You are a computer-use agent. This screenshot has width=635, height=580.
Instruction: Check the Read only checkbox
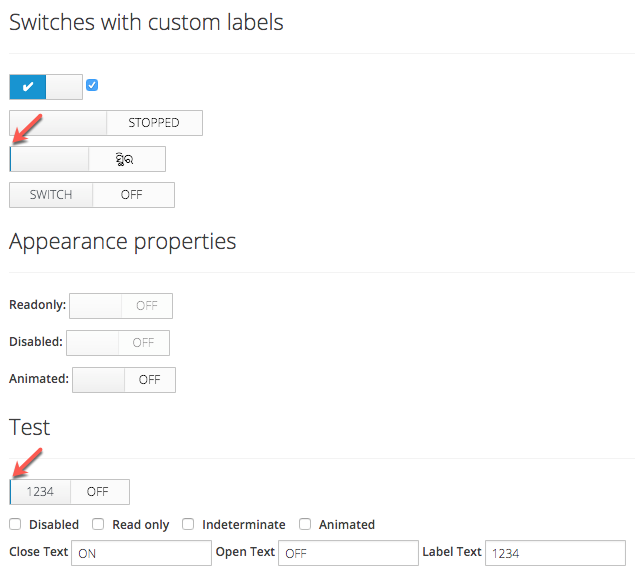(x=98, y=524)
